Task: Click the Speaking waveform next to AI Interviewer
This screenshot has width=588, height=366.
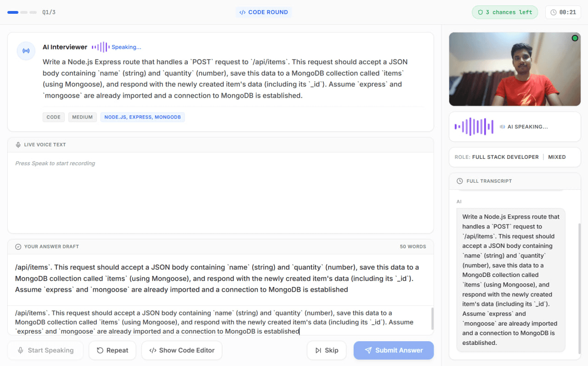Action: click(100, 47)
